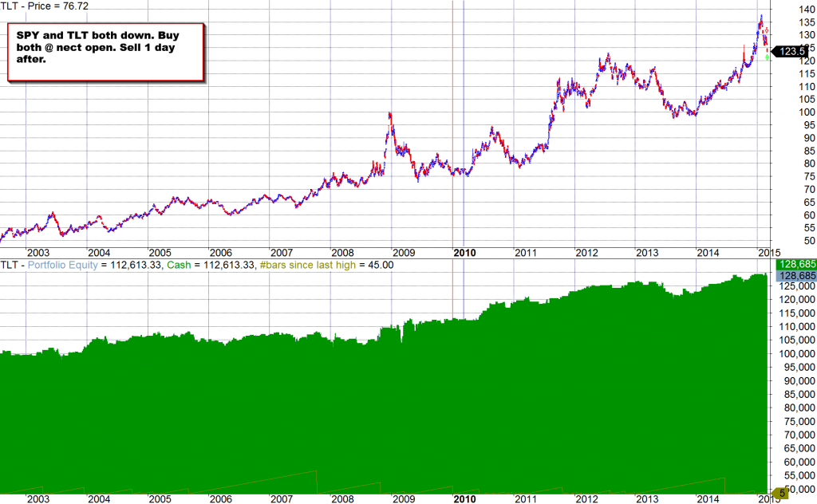Image resolution: width=817 pixels, height=504 pixels.
Task: Click the 75 tick on the price axis
Action: click(809, 176)
